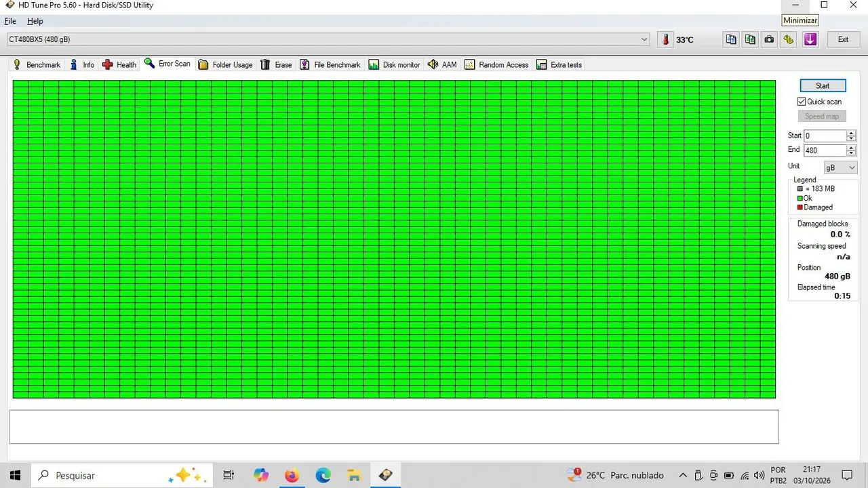
Task: Open the weather widget showing 26°C
Action: [x=616, y=475]
